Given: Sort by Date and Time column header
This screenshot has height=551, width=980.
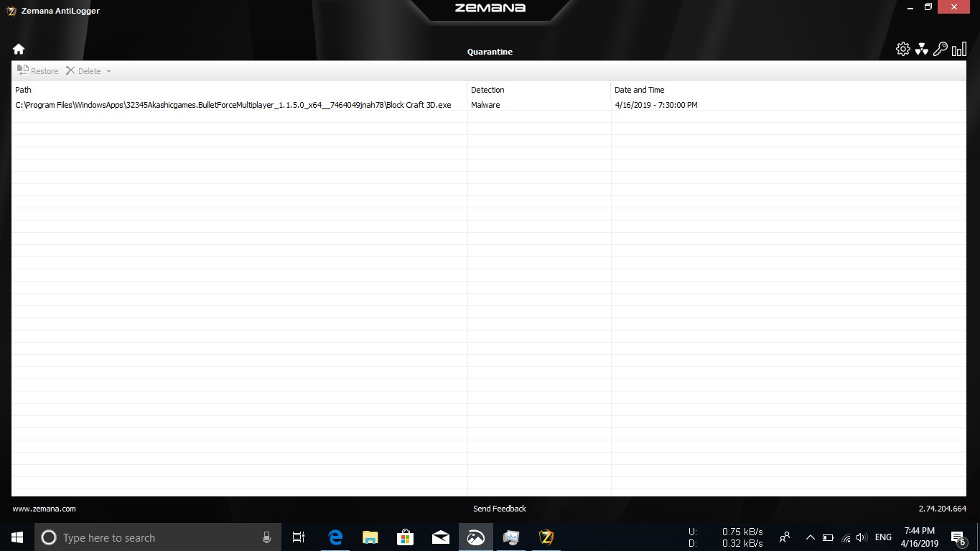Looking at the screenshot, I should point(788,90).
